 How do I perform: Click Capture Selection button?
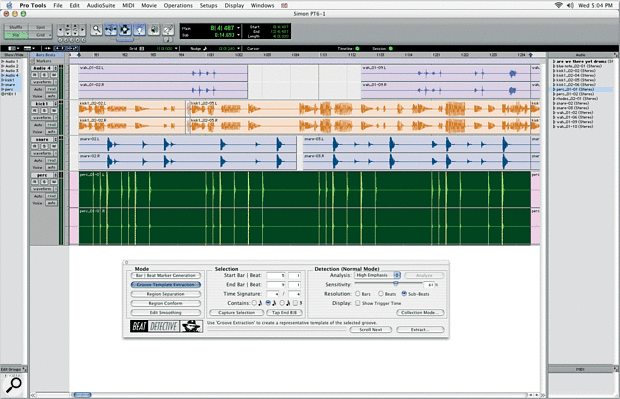pos(236,312)
